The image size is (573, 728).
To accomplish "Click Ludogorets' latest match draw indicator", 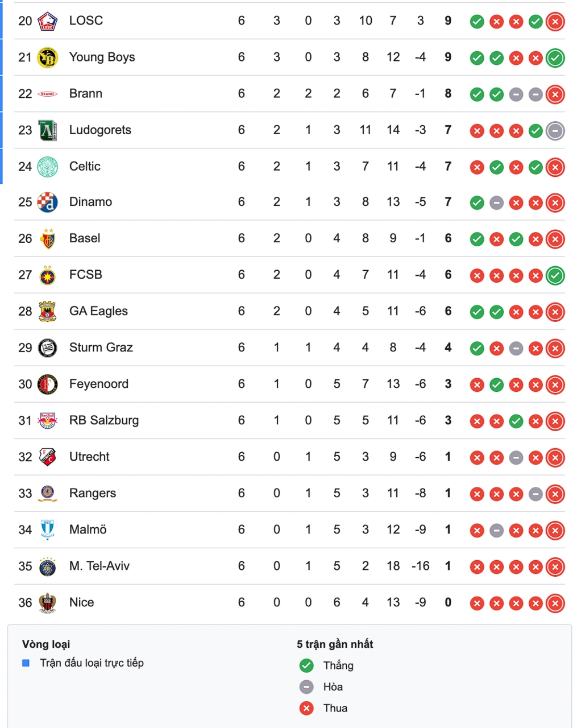I will [555, 131].
